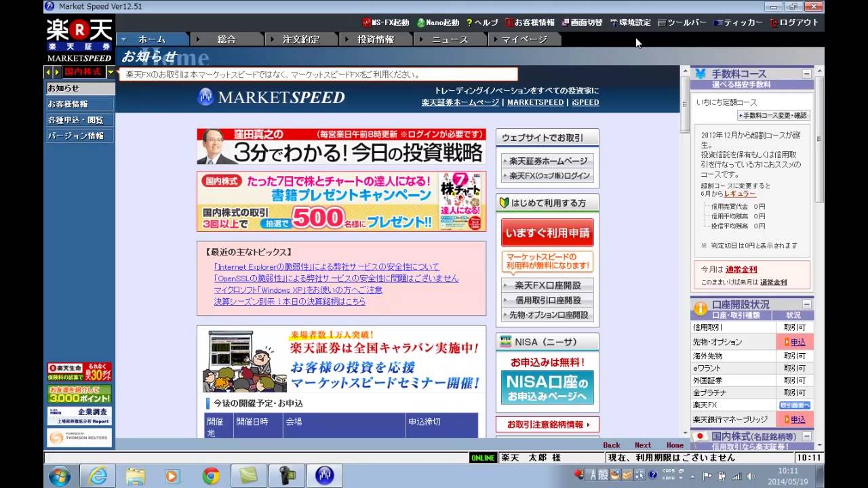The image size is (868, 488).
Task: Click 楽天FX口座開設 button
Action: [547, 285]
